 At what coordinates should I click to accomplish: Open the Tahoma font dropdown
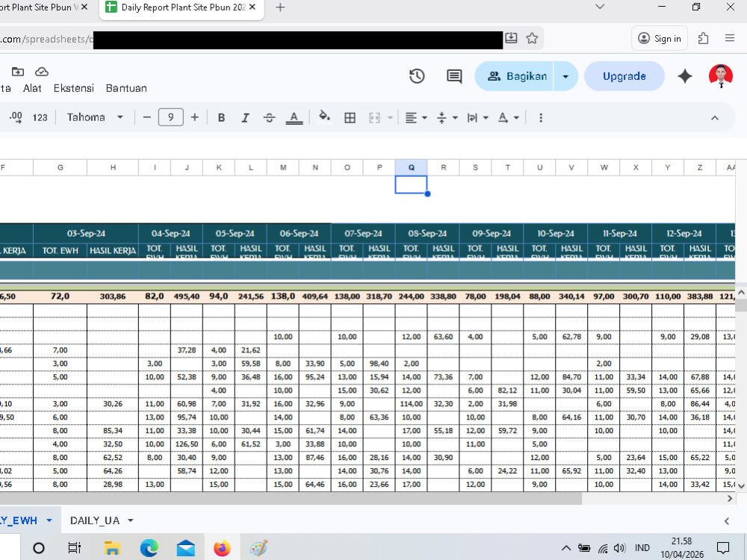(x=95, y=117)
